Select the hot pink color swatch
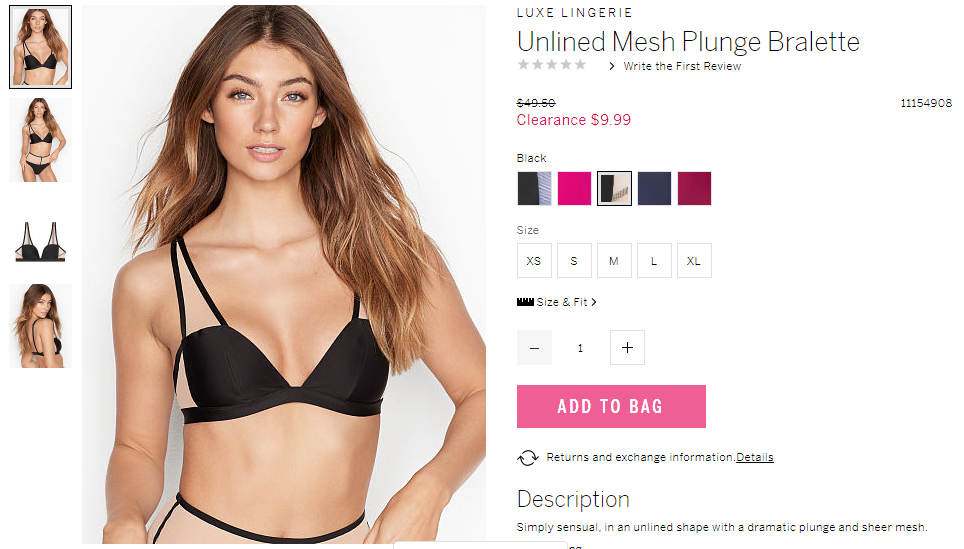The width and height of the screenshot is (964, 549). tap(574, 188)
